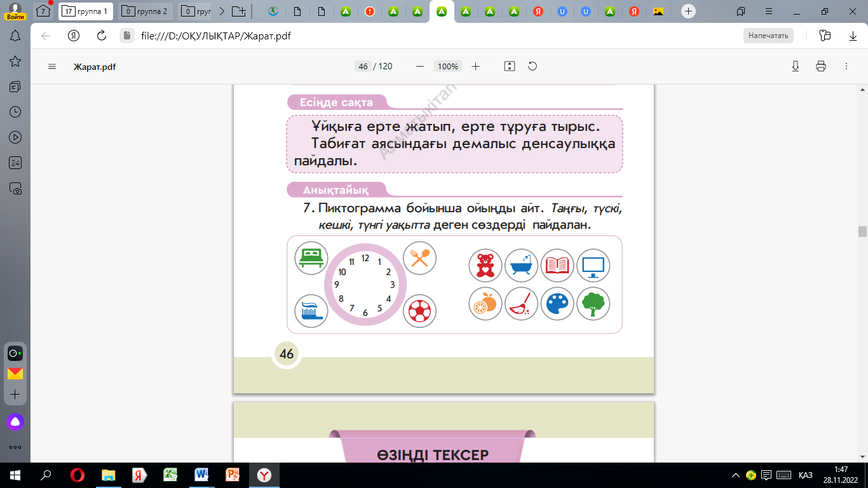This screenshot has height=488, width=868.
Task: Open the clock showing 1:47
Action: pyautogui.click(x=842, y=475)
